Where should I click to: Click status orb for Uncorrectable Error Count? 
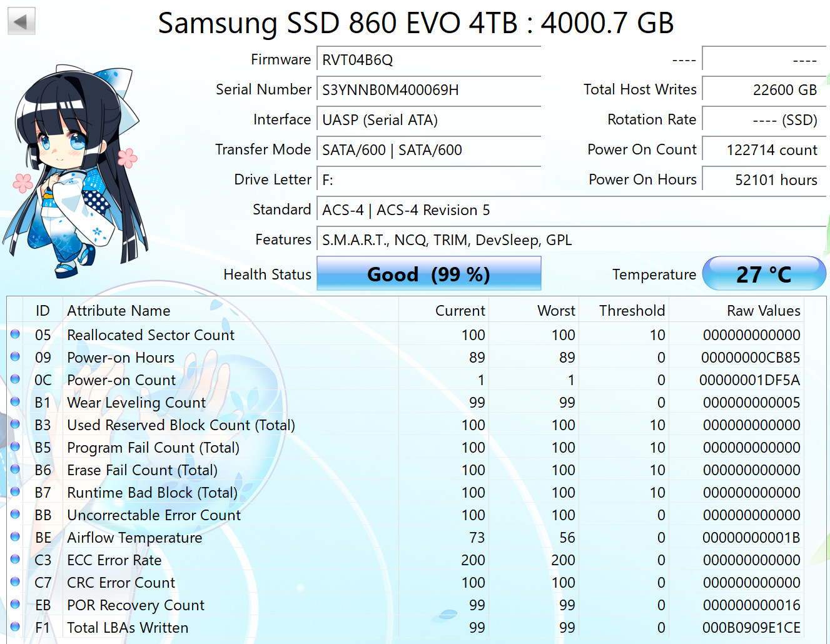coord(15,515)
